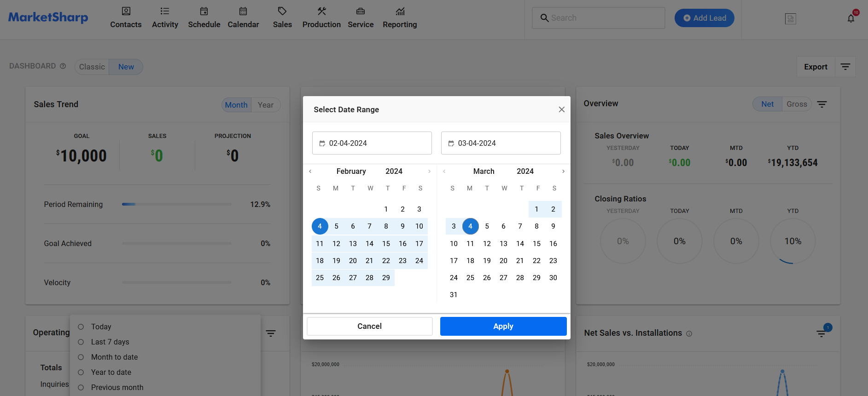Open the Operating panel filter icon
This screenshot has height=396, width=868.
point(271,333)
